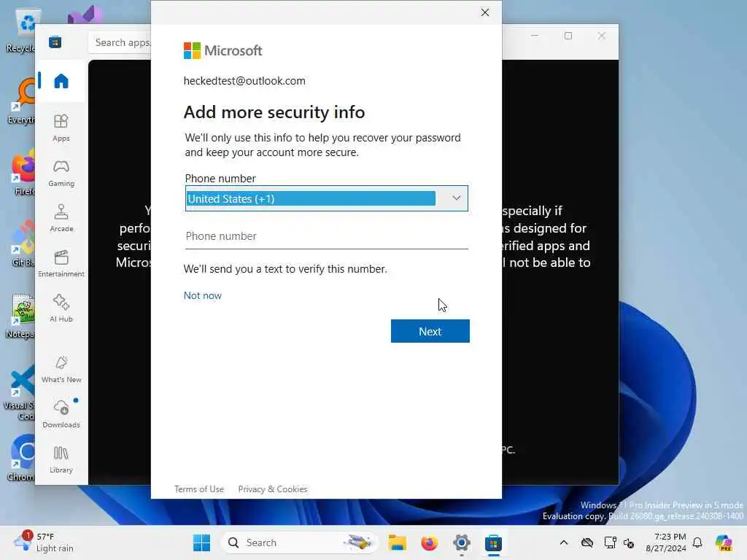Screen dimensions: 747x560
Task: Click the Not now link
Action: [x=203, y=295]
